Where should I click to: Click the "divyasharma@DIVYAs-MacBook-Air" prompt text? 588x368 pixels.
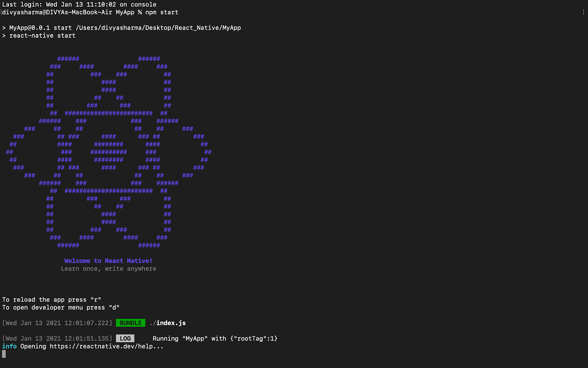tap(57, 12)
